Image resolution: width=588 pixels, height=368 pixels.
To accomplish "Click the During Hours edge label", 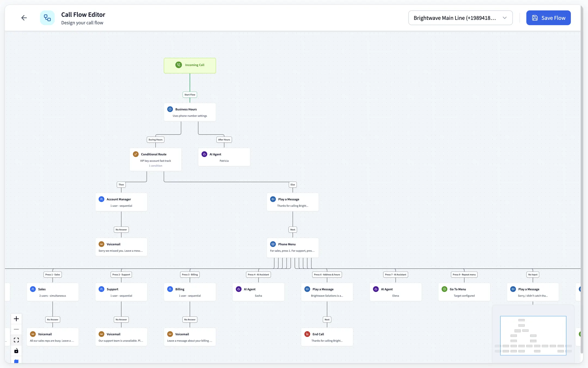I will (x=155, y=140).
